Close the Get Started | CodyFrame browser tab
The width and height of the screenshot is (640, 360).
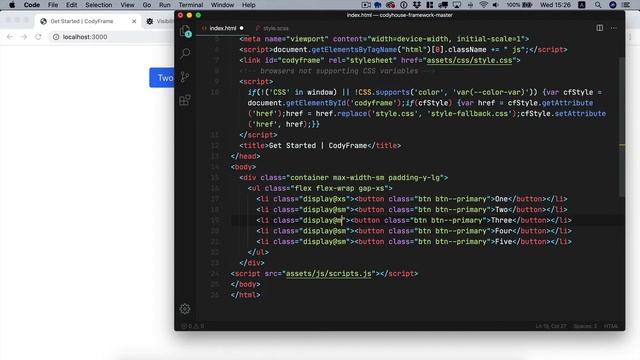pyautogui.click(x=134, y=21)
